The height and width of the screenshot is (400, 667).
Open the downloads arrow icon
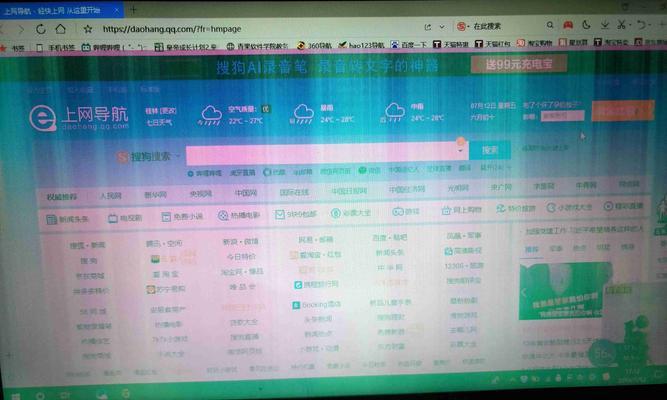[604, 25]
